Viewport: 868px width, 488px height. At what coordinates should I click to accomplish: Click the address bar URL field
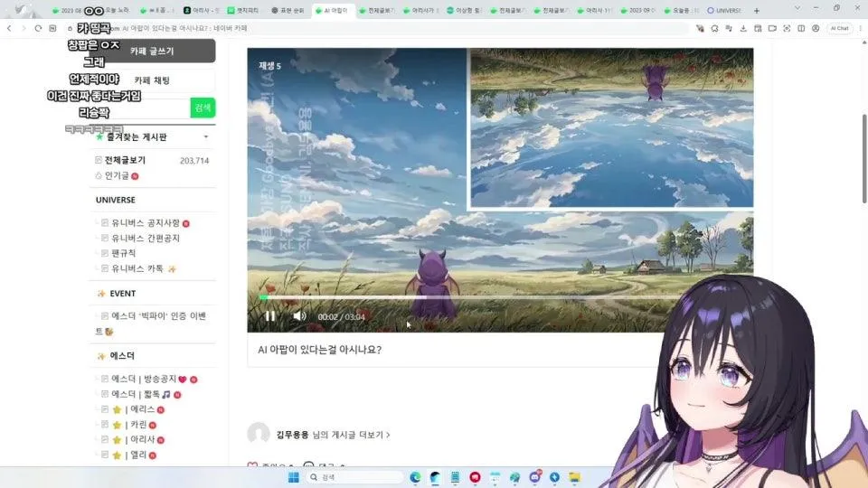point(376,28)
